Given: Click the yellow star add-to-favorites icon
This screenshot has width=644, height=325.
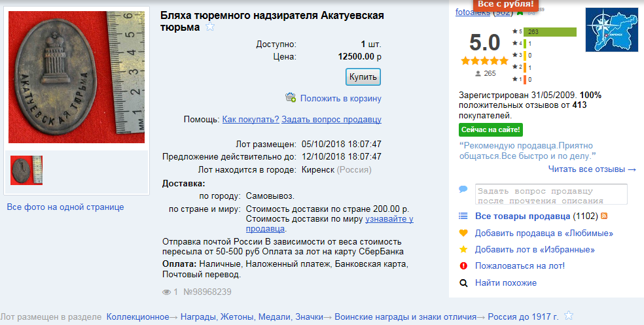Looking at the screenshot, I should click(463, 249).
